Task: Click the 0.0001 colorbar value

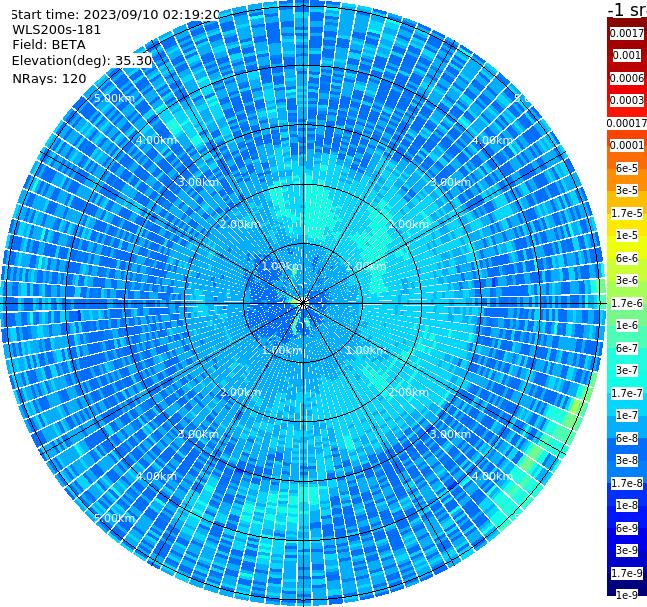Action: pos(627,145)
